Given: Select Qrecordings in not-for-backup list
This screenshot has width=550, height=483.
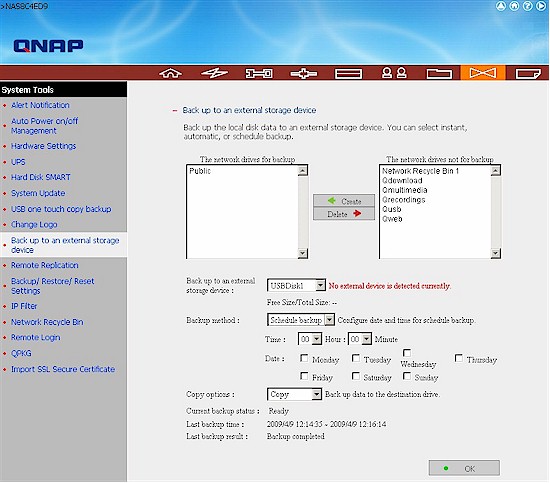Looking at the screenshot, I should click(x=403, y=200).
